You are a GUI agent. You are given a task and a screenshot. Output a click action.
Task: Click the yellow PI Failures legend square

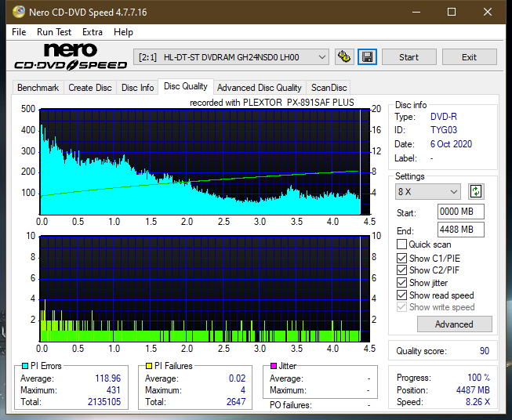click(x=149, y=366)
